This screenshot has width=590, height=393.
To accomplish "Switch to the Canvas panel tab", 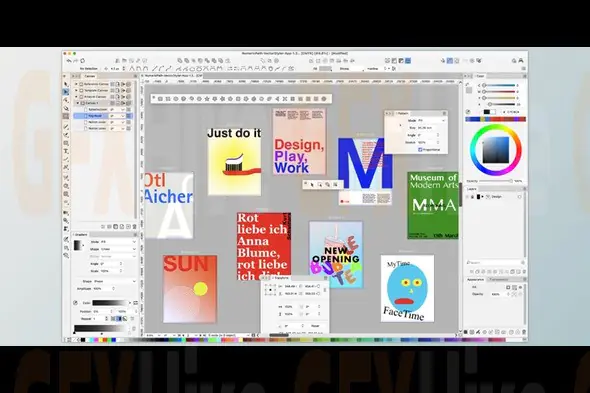I will pos(90,76).
